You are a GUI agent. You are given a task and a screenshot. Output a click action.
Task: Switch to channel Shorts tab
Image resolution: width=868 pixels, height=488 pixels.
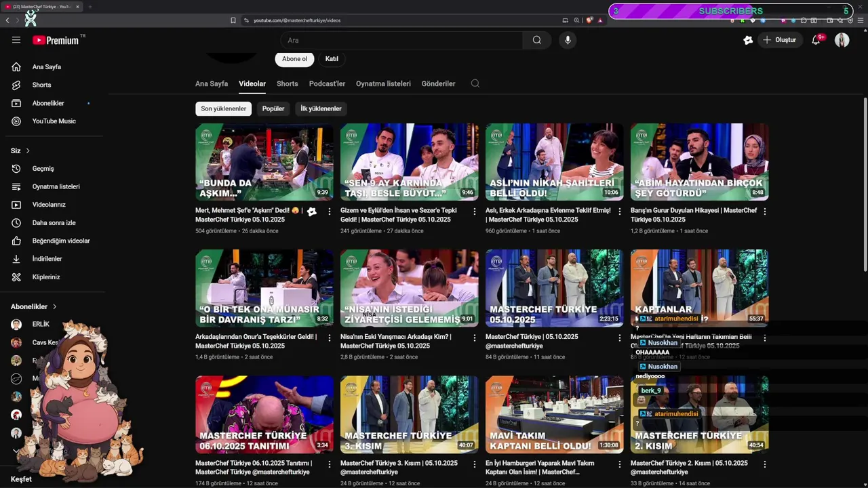(x=287, y=83)
